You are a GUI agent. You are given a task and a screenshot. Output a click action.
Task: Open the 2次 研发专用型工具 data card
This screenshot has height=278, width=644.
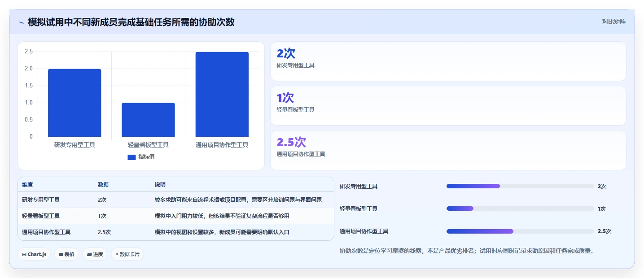tap(448, 61)
